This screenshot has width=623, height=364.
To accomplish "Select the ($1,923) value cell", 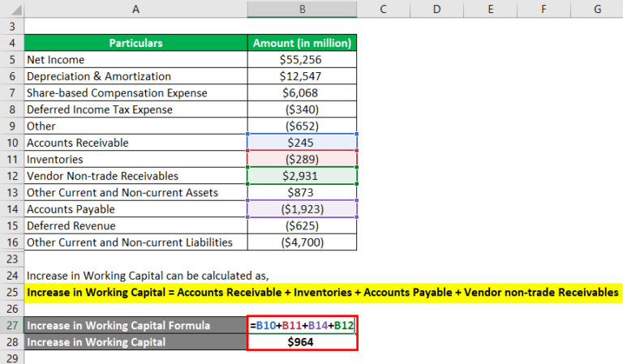I will (x=302, y=209).
